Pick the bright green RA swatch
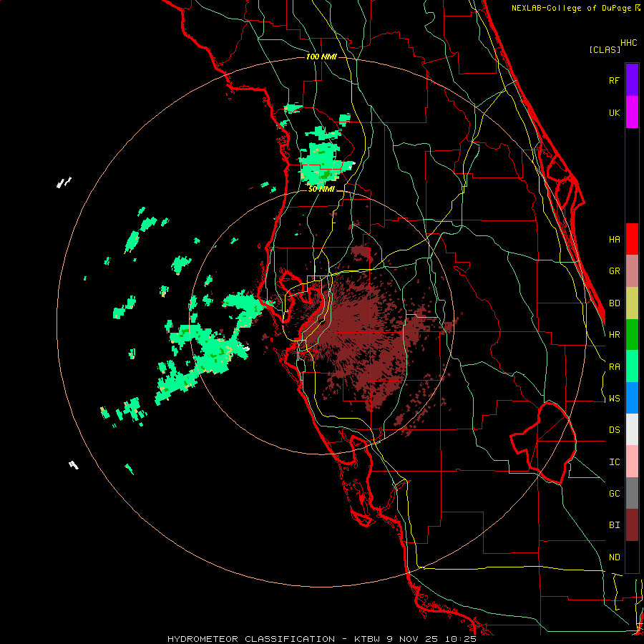 [632, 366]
